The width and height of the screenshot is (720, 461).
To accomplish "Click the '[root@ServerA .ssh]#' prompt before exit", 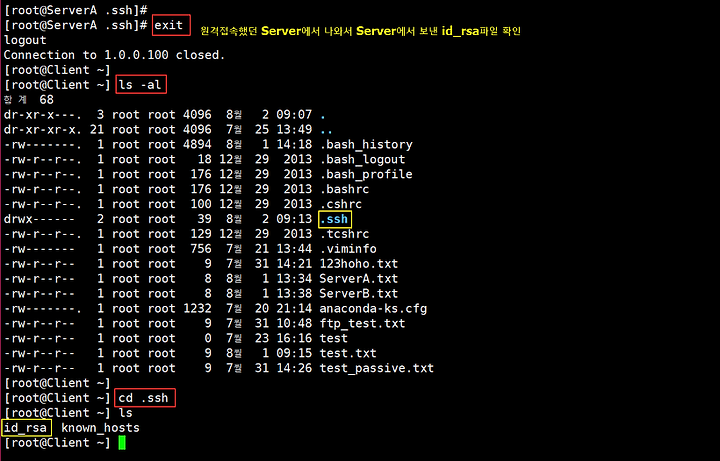I will tap(75, 25).
